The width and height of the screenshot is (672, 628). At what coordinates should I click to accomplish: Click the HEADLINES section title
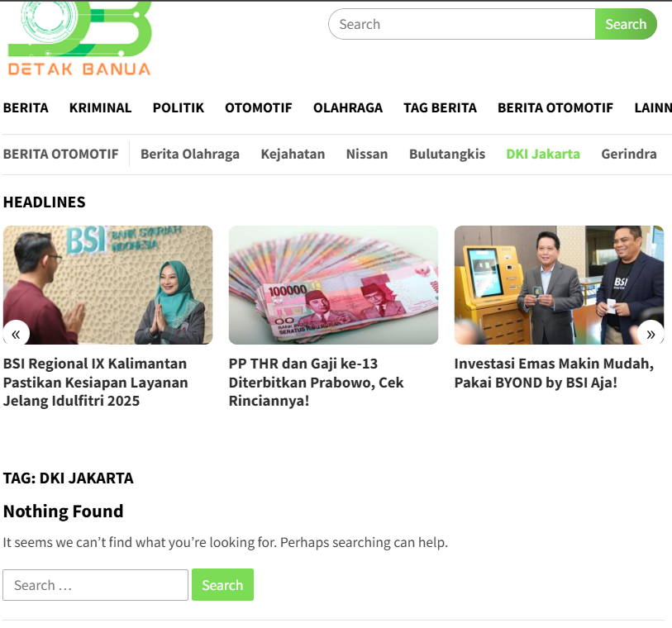(44, 202)
